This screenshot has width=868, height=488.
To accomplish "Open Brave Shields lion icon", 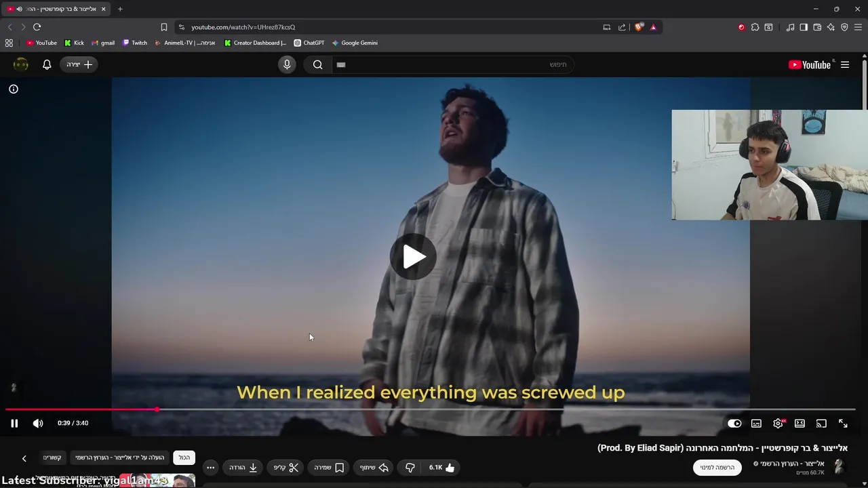I will [x=638, y=27].
